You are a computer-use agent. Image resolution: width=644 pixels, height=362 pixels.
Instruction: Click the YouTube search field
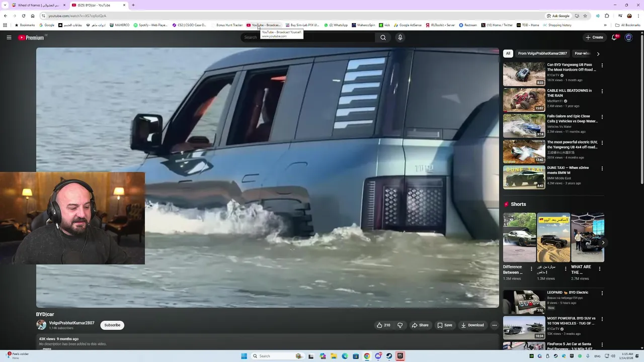click(307, 37)
